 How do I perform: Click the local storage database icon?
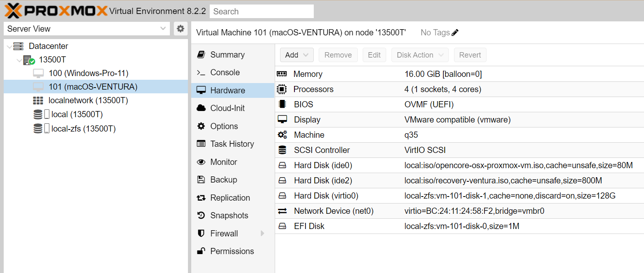coord(38,114)
